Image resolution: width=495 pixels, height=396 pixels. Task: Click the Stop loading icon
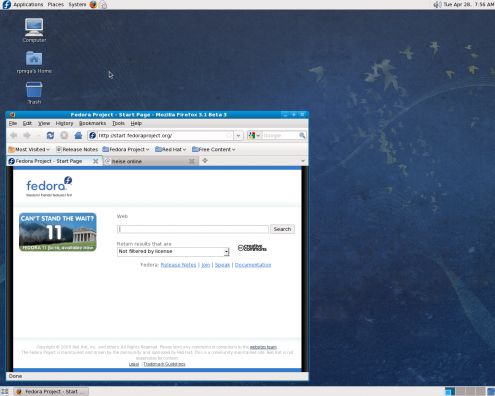click(64, 135)
